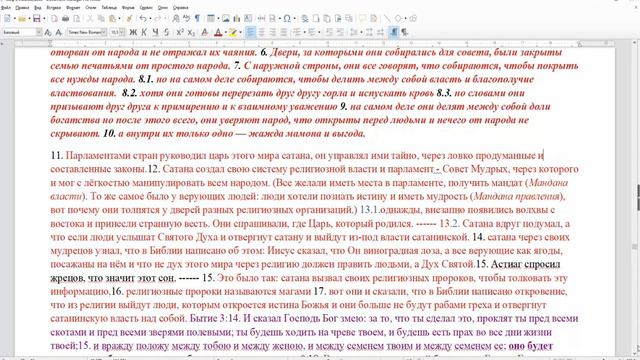
Task: Insert a chart
Action: 237,18
